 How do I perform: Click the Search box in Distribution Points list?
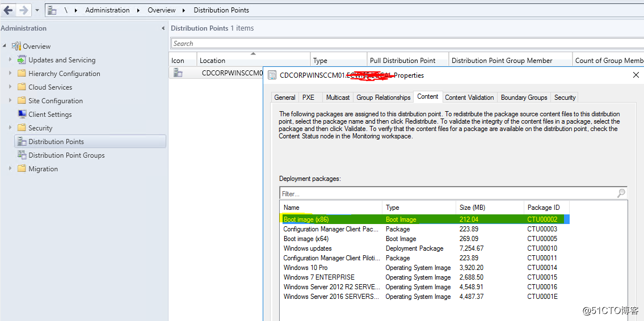click(407, 44)
